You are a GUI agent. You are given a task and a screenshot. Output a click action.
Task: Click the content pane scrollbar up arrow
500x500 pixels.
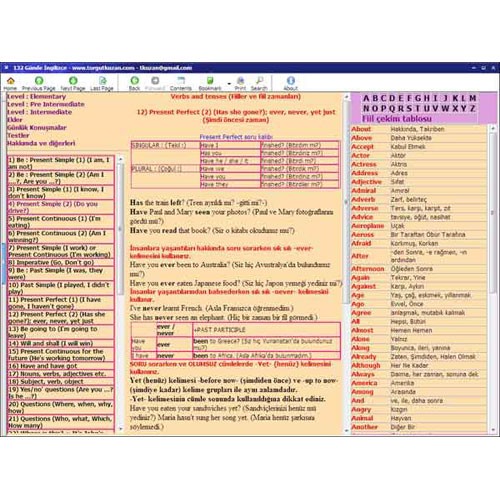click(x=346, y=97)
